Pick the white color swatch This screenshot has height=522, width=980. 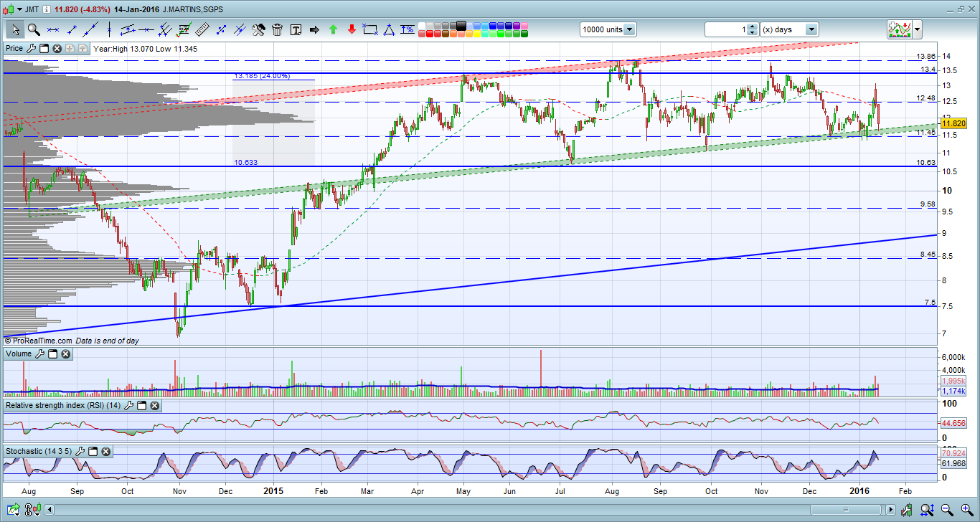(x=422, y=26)
